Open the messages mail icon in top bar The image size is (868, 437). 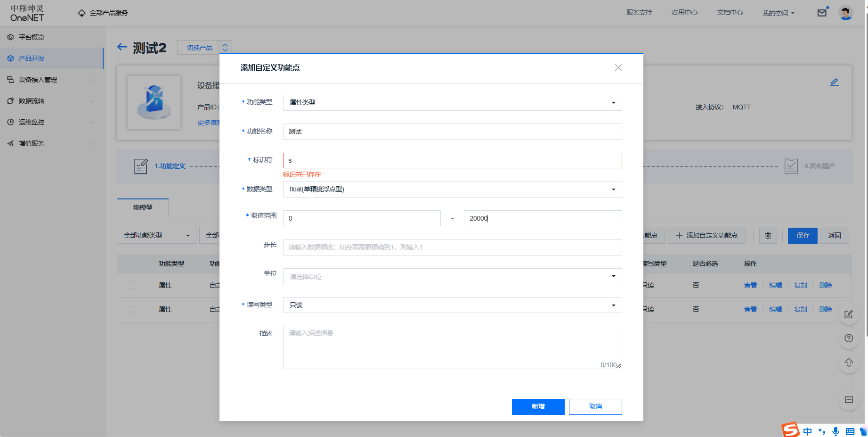[822, 13]
